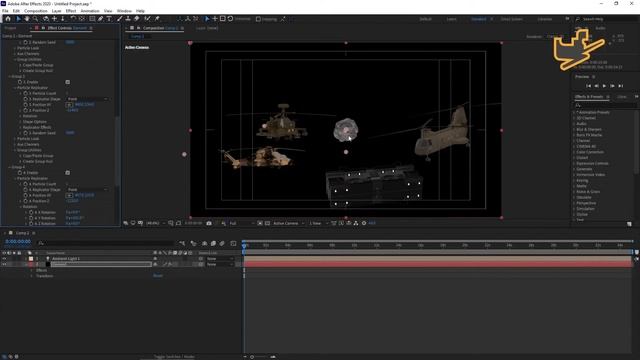Go to the Home screen icon
640x360 pixels.
8,19
